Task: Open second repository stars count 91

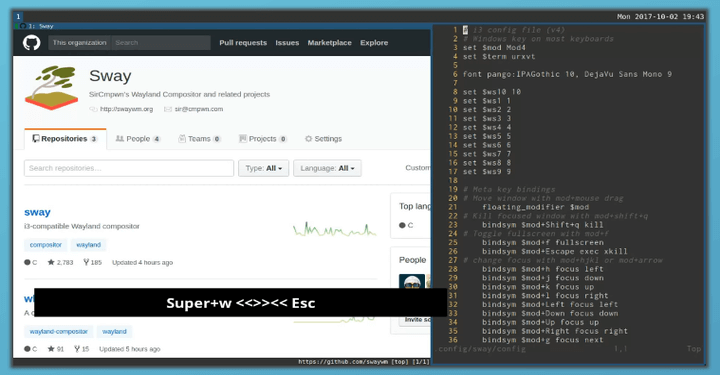Action: click(56, 349)
